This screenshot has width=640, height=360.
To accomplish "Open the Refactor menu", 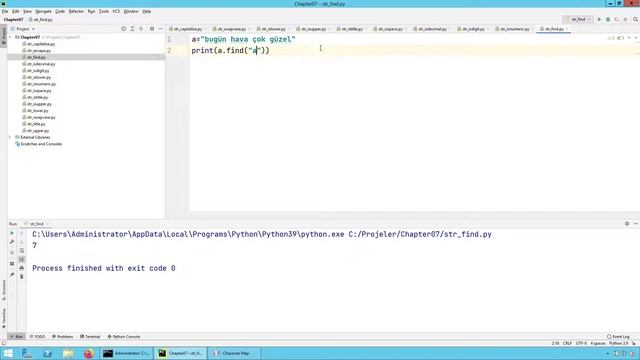I will click(x=76, y=11).
